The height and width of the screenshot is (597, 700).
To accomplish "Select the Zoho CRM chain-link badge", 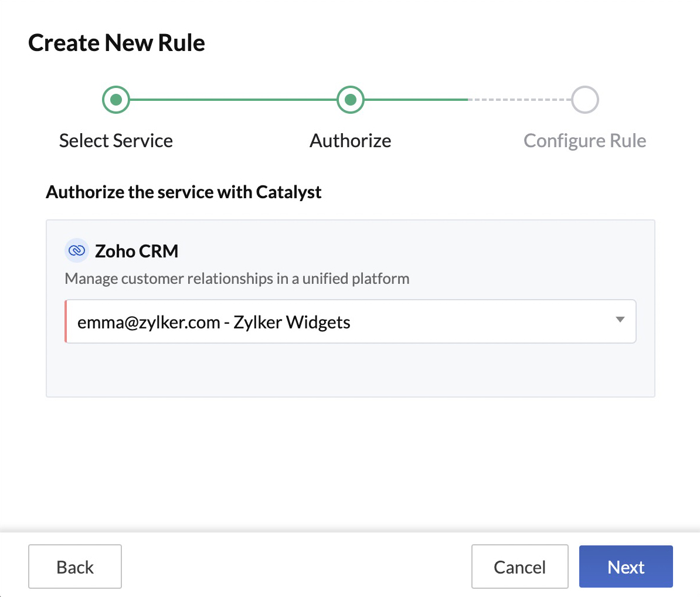I will click(x=76, y=250).
